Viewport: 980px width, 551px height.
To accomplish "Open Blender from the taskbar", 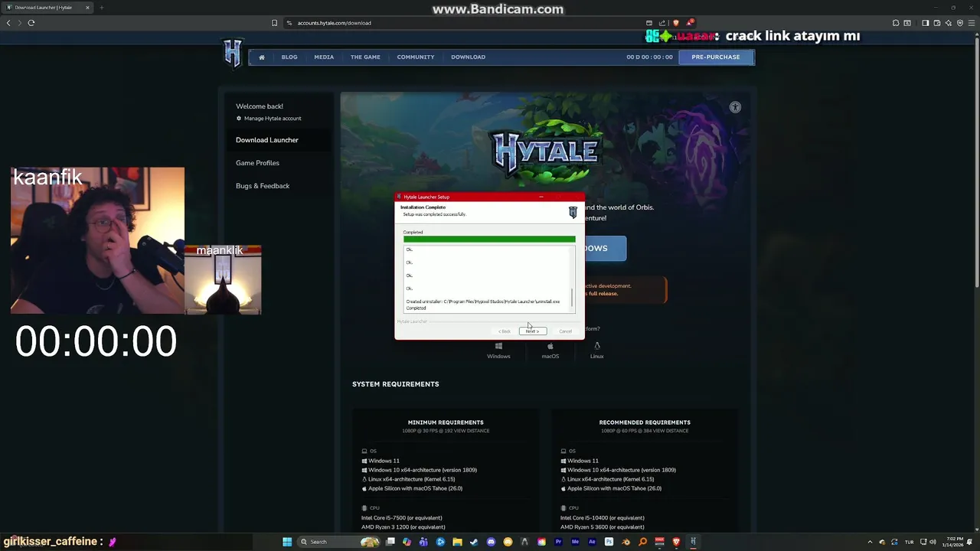I will [626, 542].
